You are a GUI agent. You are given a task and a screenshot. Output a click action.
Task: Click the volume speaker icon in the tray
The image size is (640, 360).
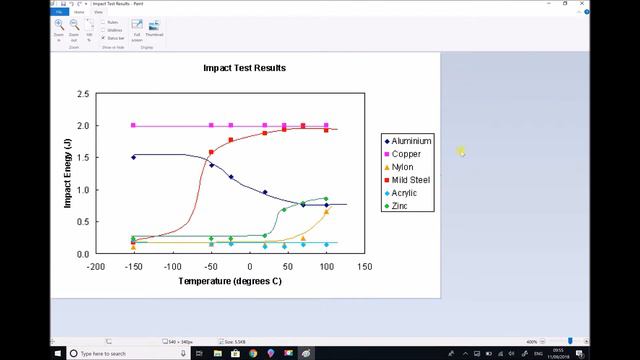(x=512, y=353)
